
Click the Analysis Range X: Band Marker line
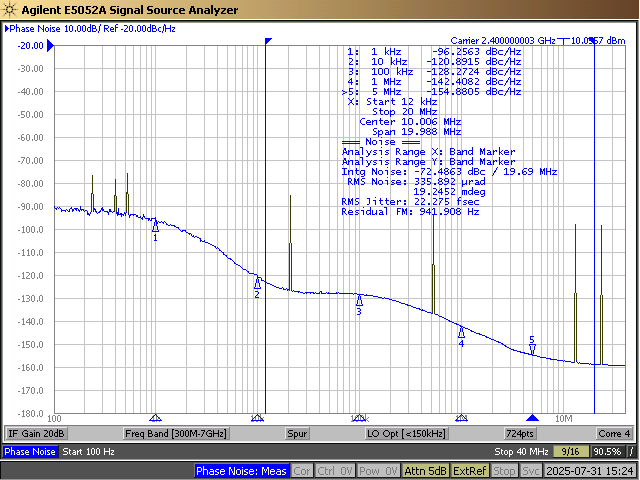pos(429,152)
